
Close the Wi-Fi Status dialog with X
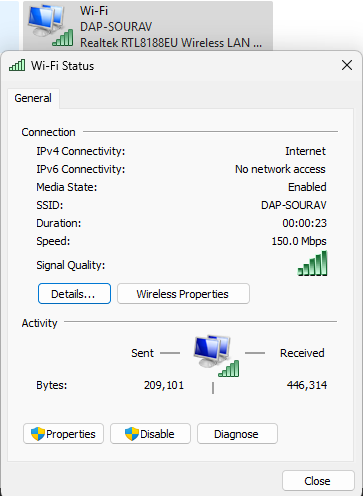[347, 65]
